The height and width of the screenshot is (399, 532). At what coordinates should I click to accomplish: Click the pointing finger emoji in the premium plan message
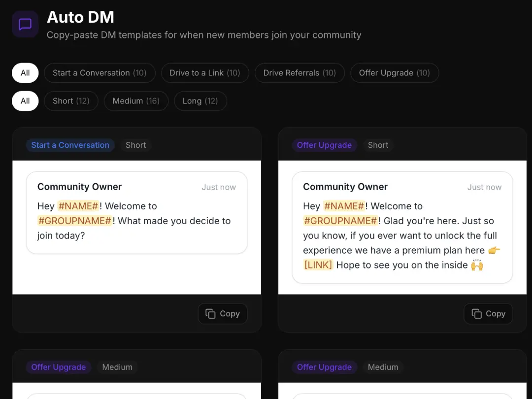(x=494, y=250)
